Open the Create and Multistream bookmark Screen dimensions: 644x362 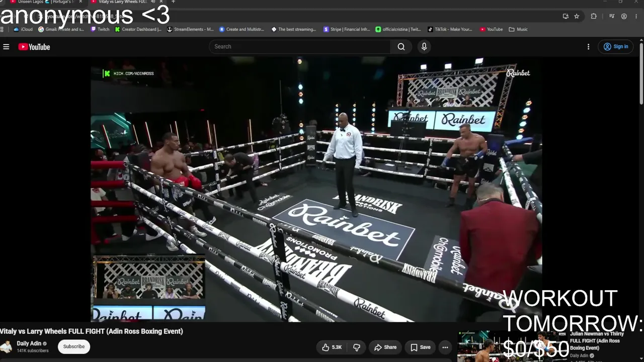click(x=242, y=29)
